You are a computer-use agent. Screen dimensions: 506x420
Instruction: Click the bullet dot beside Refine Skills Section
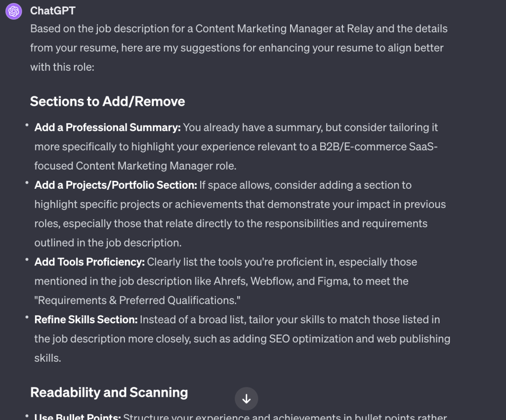pos(27,318)
